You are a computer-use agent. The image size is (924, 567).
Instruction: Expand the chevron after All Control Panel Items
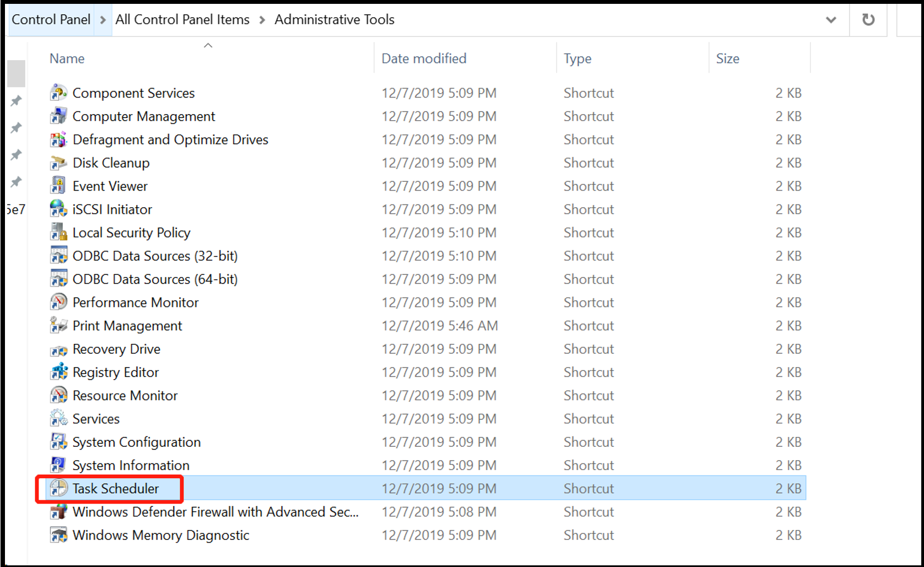point(262,20)
